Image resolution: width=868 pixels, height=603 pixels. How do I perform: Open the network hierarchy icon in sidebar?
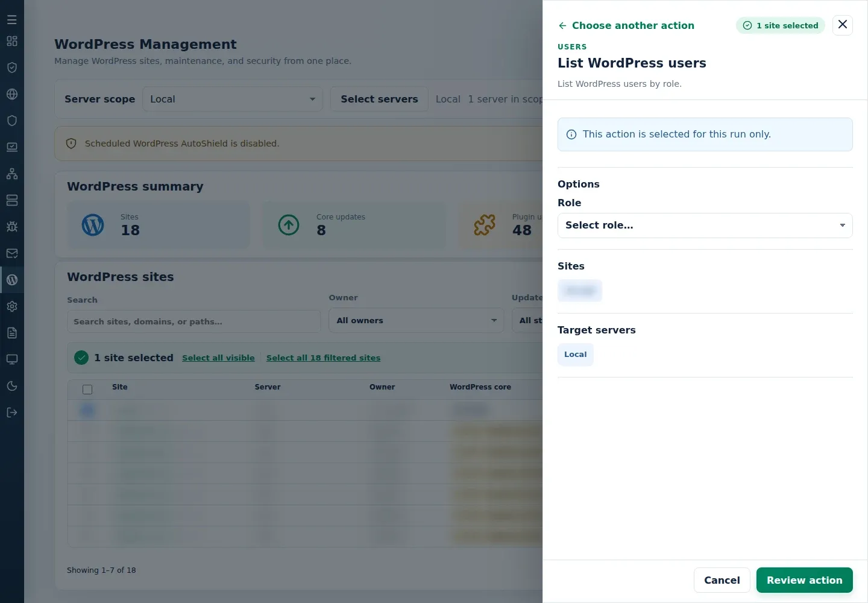(x=12, y=174)
